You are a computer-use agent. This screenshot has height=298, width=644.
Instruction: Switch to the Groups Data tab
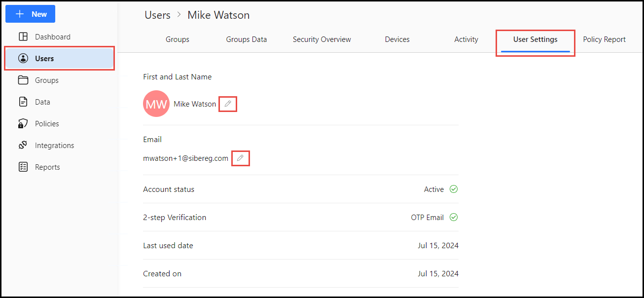click(x=247, y=39)
